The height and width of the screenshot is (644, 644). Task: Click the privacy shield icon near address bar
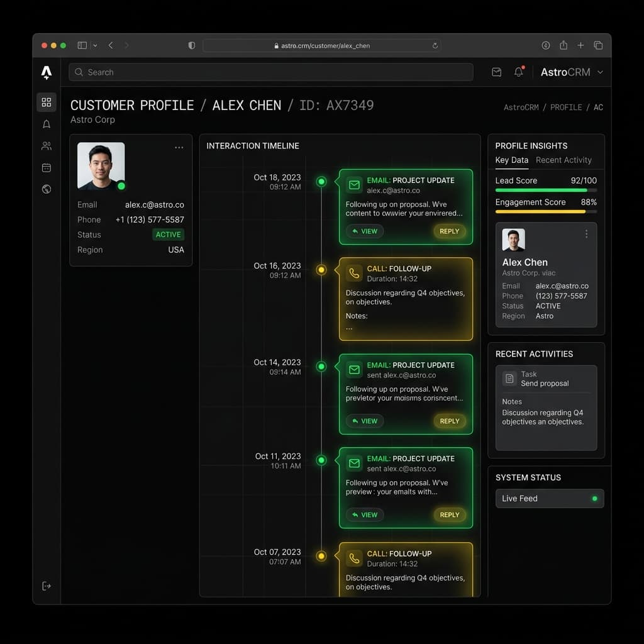[x=191, y=45]
